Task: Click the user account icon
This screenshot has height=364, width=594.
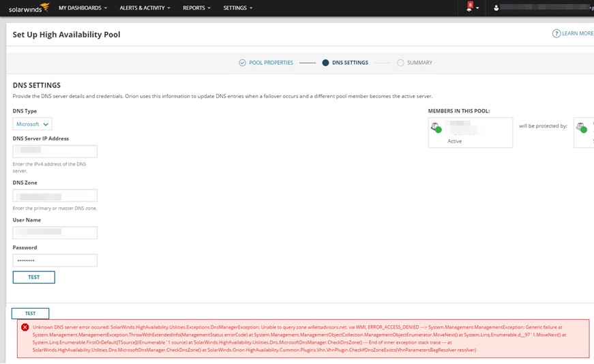Action: [496, 8]
